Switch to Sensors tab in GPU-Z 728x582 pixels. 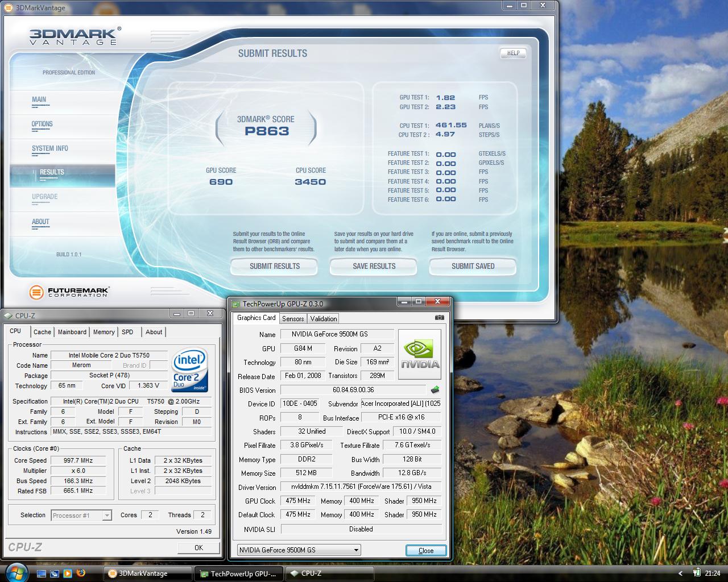pos(293,319)
